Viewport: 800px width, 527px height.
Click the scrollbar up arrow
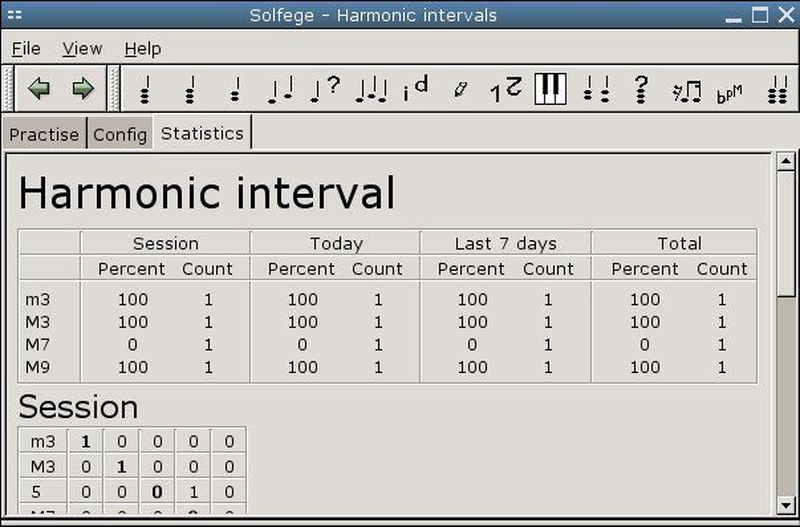pyautogui.click(x=785, y=162)
